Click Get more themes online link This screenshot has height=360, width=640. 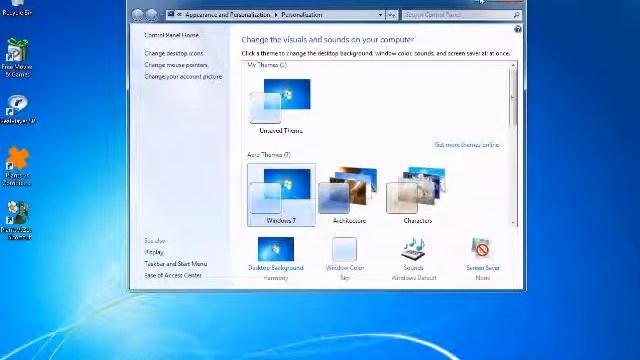[467, 145]
